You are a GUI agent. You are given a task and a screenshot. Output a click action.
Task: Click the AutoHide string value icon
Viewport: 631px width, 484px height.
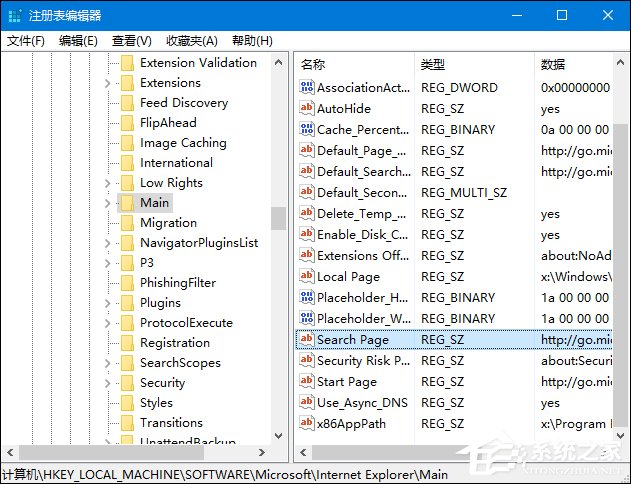pos(307,108)
